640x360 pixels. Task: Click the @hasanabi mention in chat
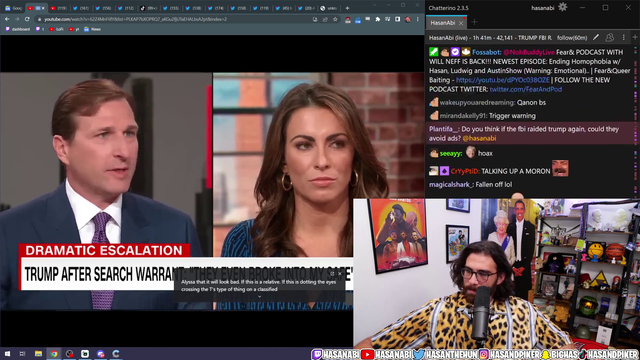click(479, 138)
